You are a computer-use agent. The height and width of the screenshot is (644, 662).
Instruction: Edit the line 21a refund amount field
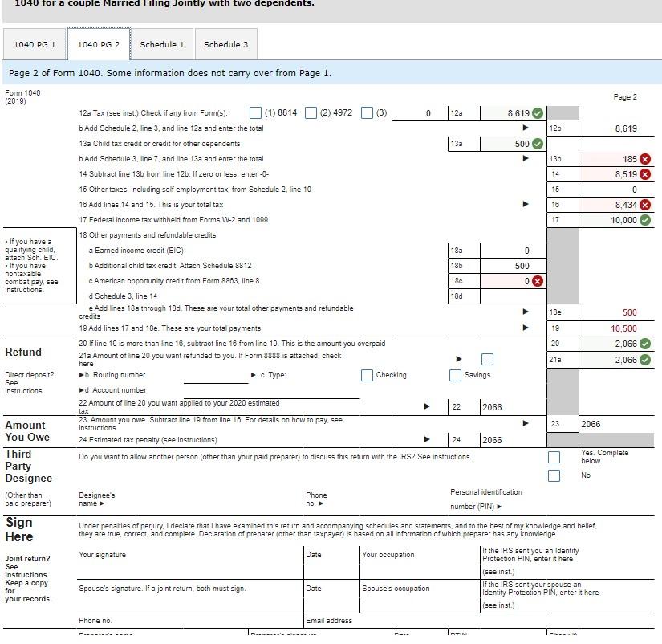tap(616, 360)
